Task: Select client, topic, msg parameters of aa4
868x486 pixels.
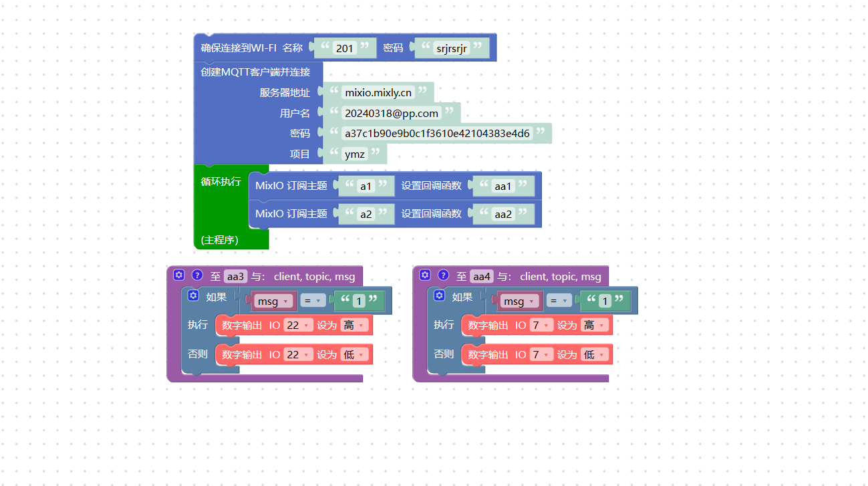Action: [x=560, y=276]
